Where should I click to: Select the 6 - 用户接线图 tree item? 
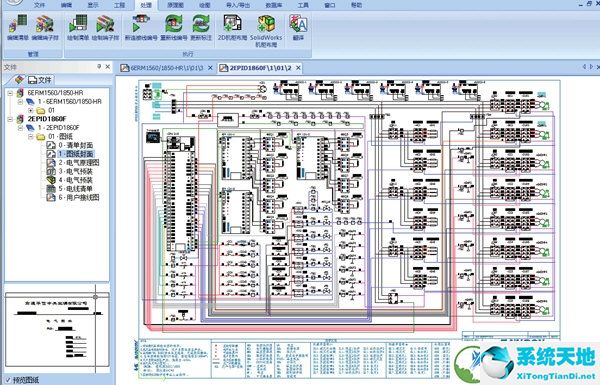tap(78, 197)
